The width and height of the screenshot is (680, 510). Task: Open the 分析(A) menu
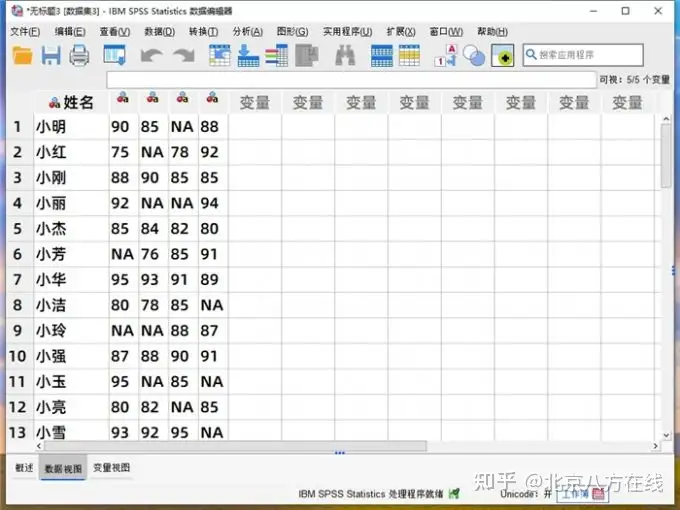point(248,32)
